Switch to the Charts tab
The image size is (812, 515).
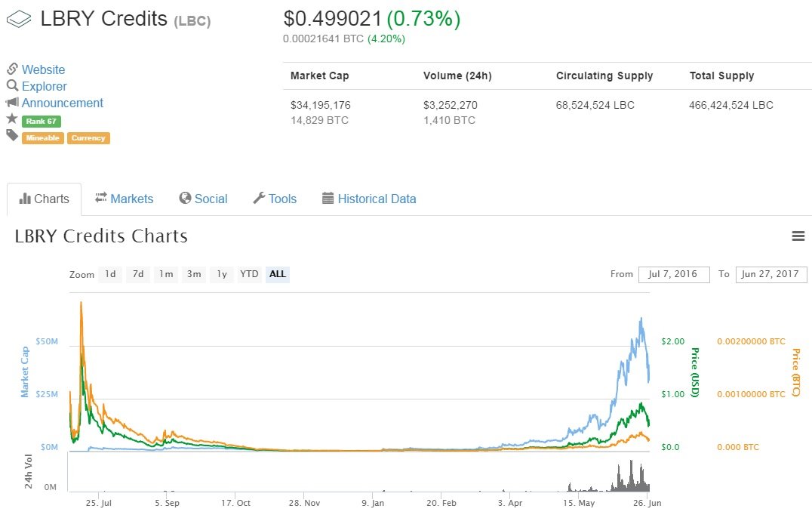(x=44, y=199)
